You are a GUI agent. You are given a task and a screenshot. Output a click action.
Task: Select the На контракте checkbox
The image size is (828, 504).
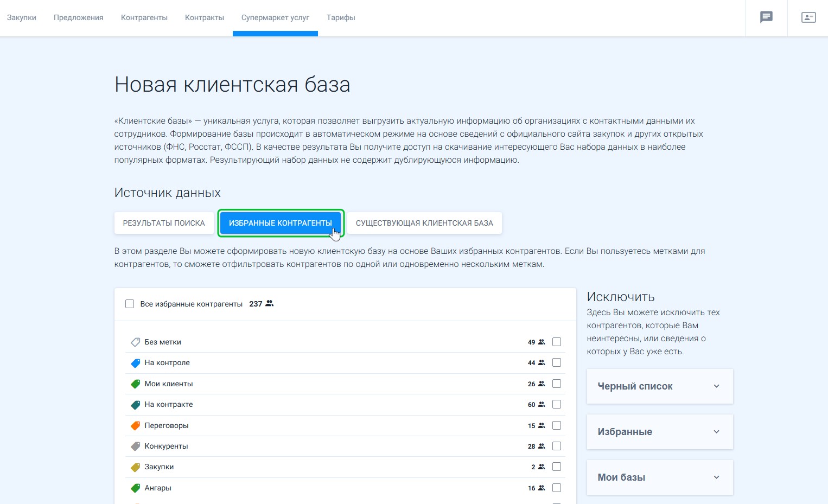pyautogui.click(x=557, y=404)
